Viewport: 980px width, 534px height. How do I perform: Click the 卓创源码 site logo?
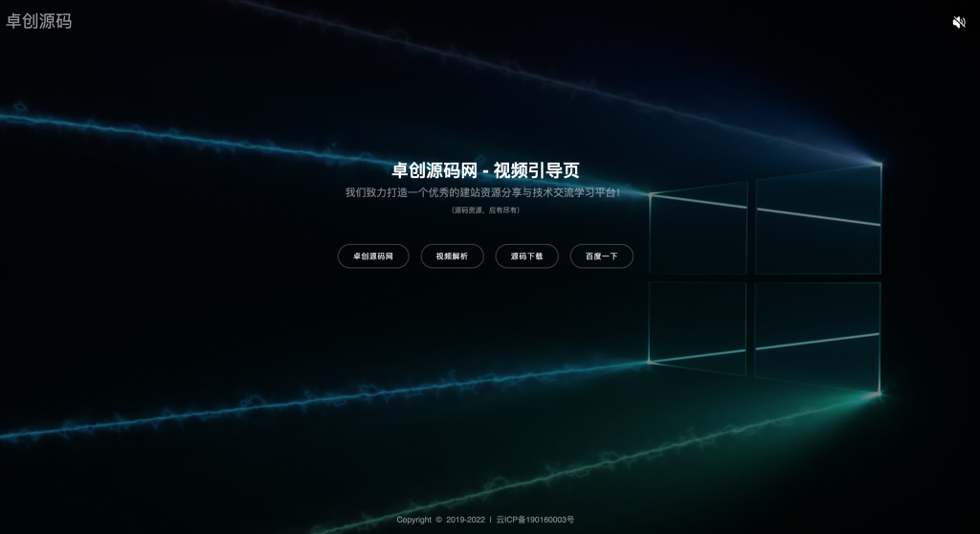pyautogui.click(x=38, y=21)
